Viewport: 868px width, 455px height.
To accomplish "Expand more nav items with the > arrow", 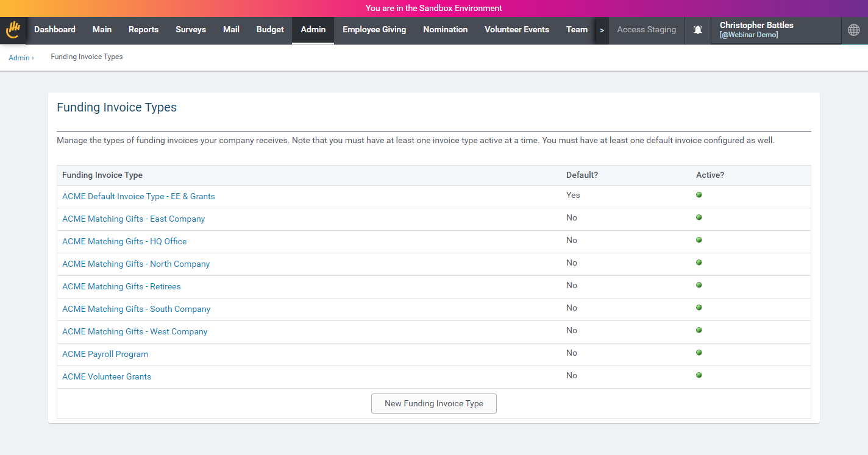I will (x=602, y=30).
